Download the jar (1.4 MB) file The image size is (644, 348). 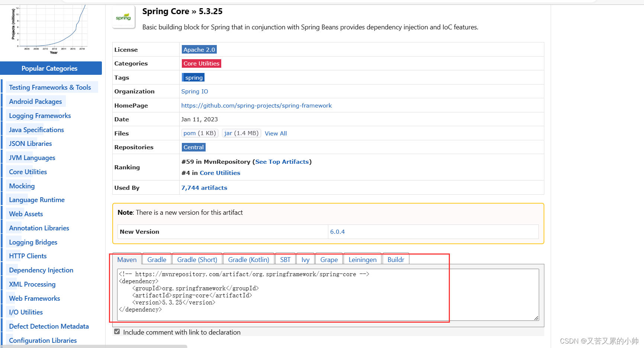point(241,133)
